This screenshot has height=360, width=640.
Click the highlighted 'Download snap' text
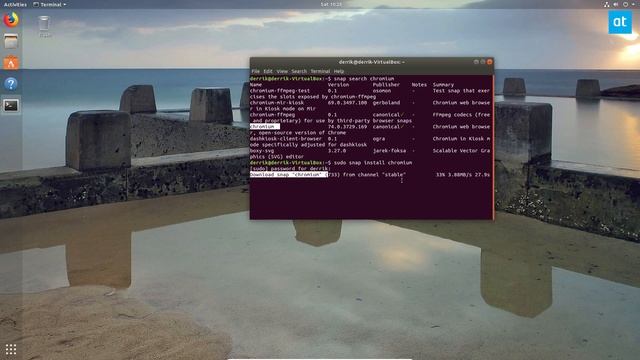[x=289, y=175]
